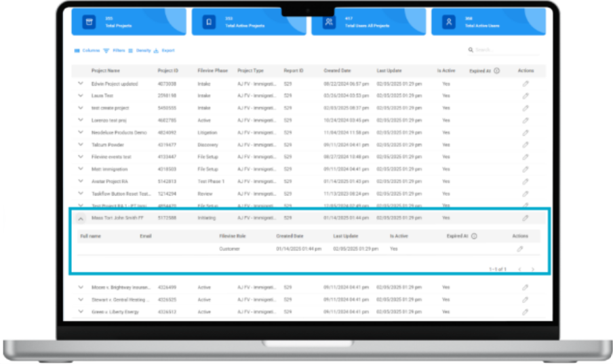
Task: Edit the test create project row
Action: (526, 108)
